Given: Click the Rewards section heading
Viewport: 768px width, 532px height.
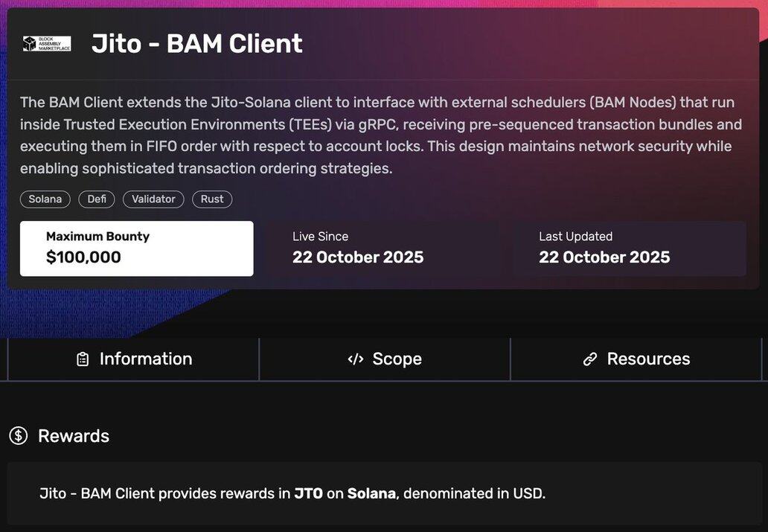Looking at the screenshot, I should [x=74, y=436].
